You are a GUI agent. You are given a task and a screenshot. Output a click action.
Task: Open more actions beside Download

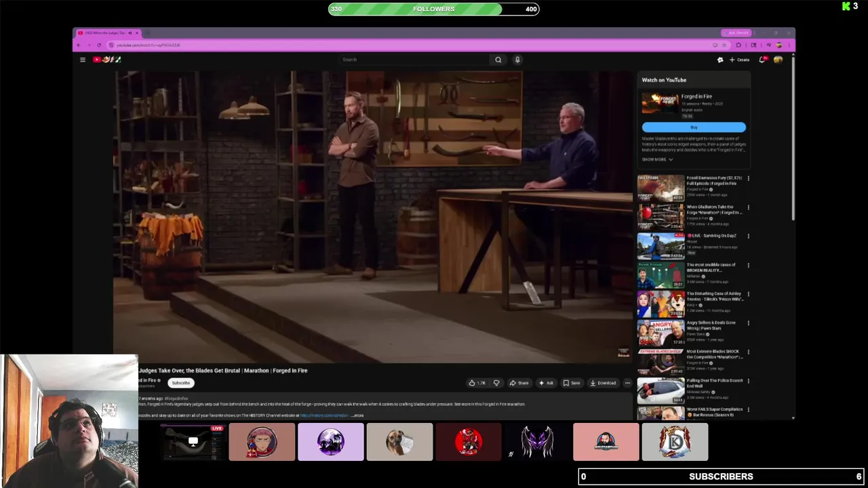(x=627, y=383)
